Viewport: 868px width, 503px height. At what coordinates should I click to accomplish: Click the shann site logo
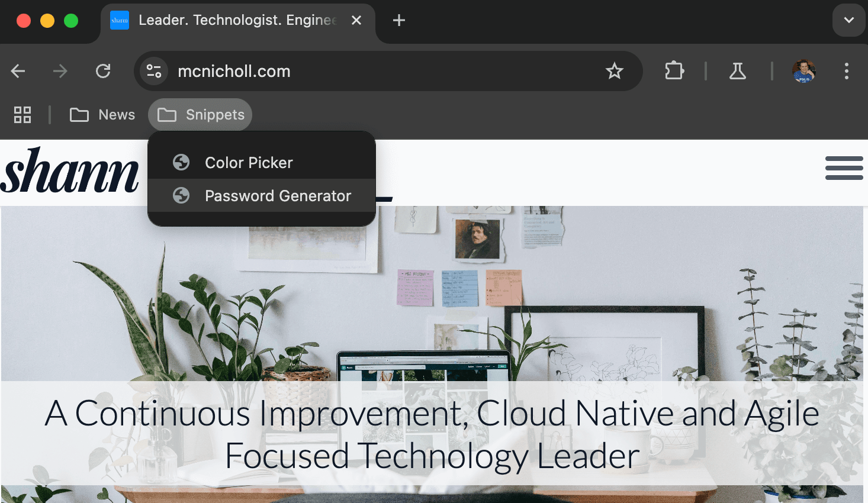click(70, 172)
